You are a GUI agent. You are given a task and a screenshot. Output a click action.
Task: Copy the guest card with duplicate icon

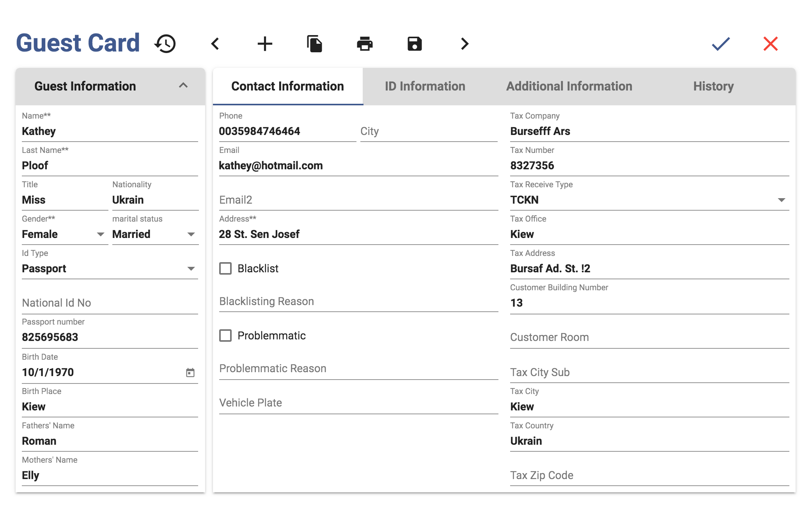click(x=315, y=44)
